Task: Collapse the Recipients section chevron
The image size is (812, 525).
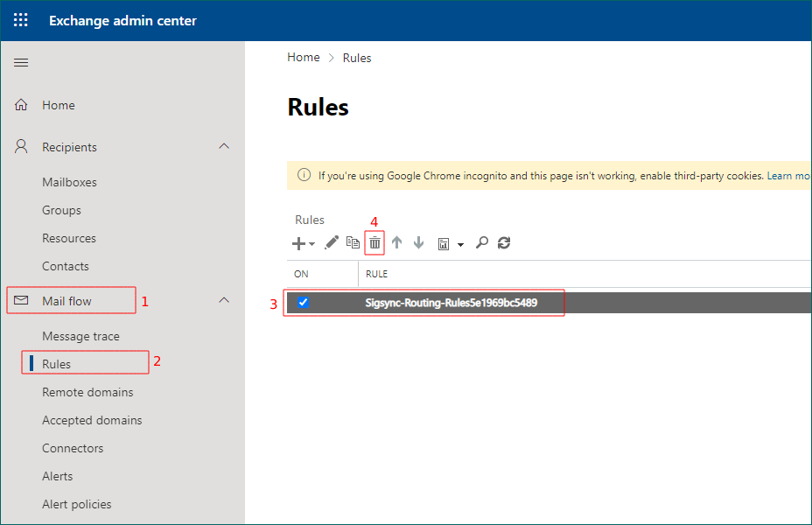Action: tap(224, 147)
